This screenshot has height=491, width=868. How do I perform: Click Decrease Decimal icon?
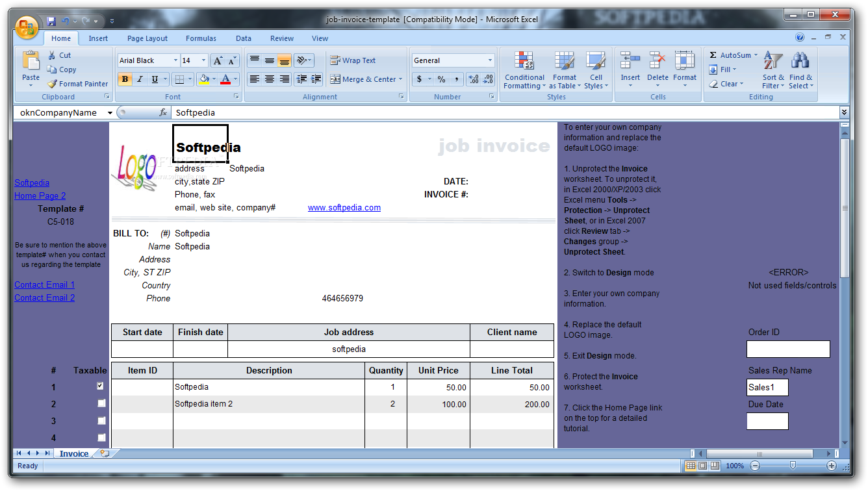point(488,79)
